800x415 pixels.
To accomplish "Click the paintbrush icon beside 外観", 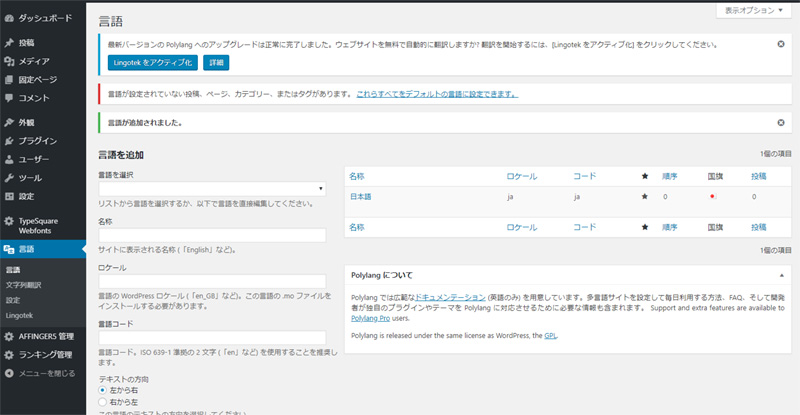I will [x=9, y=123].
